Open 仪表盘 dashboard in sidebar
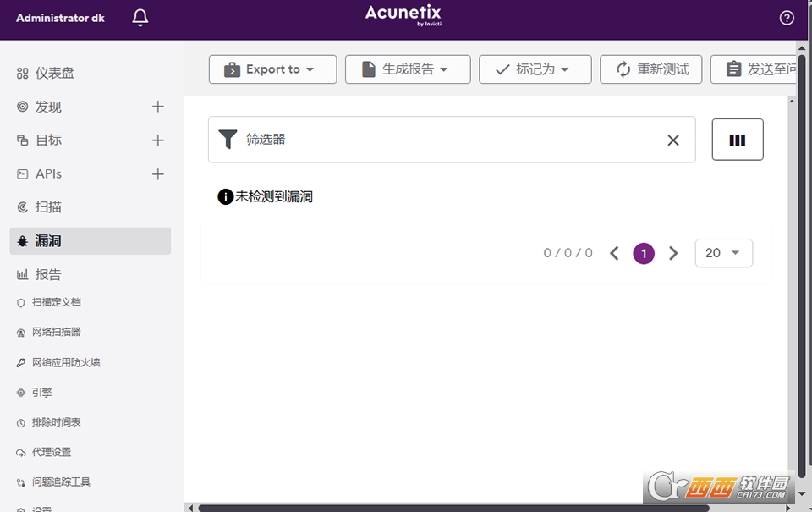 click(46, 73)
